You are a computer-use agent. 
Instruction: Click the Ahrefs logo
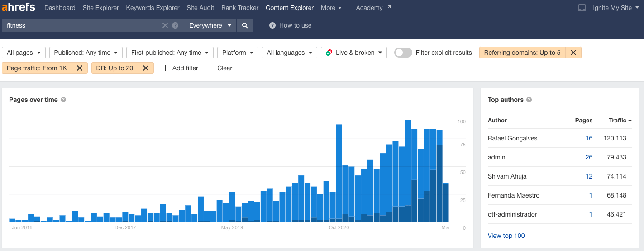click(19, 8)
